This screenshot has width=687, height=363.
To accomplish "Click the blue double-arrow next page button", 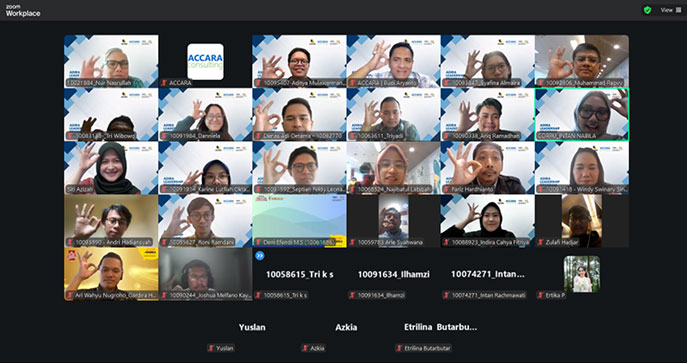I will (x=259, y=255).
